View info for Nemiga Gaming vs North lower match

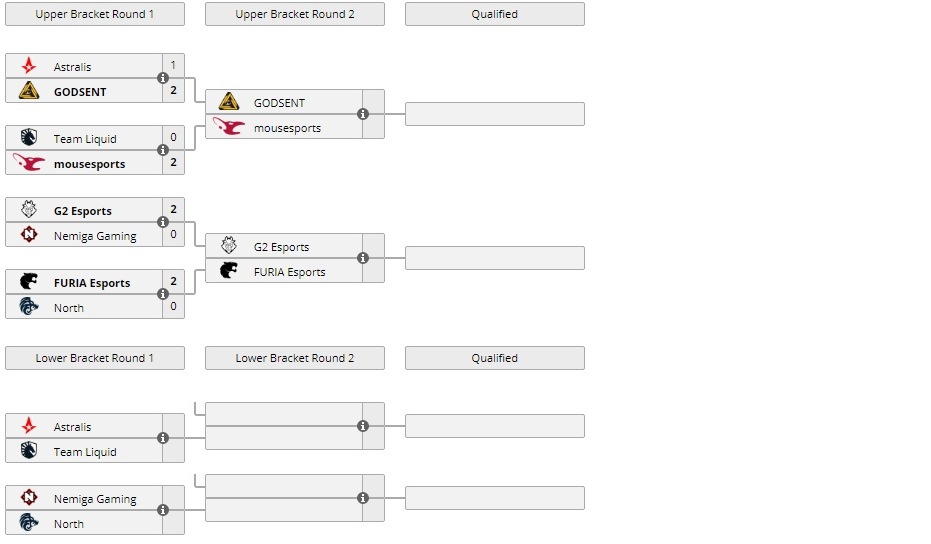pyautogui.click(x=163, y=510)
